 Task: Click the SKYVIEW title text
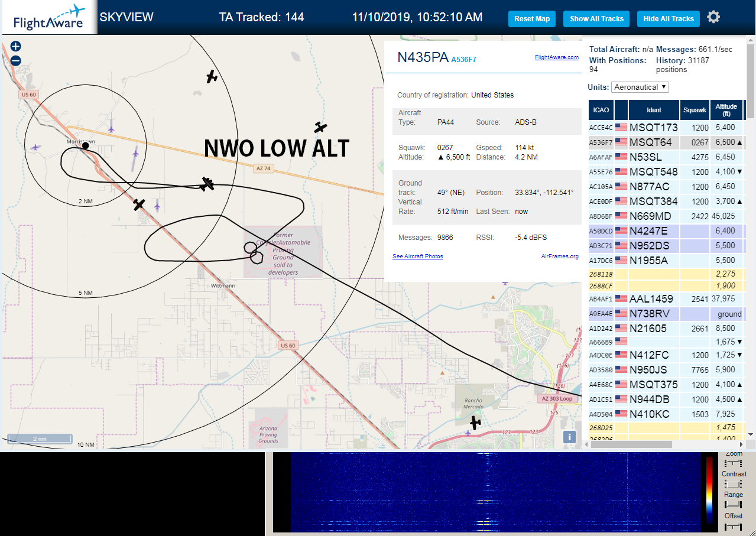(x=126, y=17)
